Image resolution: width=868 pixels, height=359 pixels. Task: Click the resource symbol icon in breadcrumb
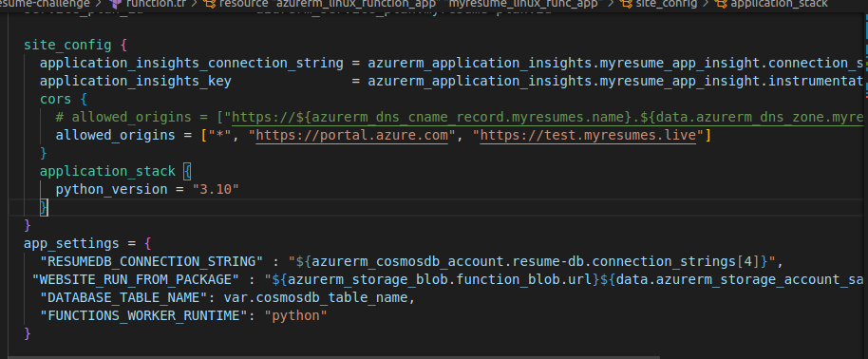(x=209, y=4)
